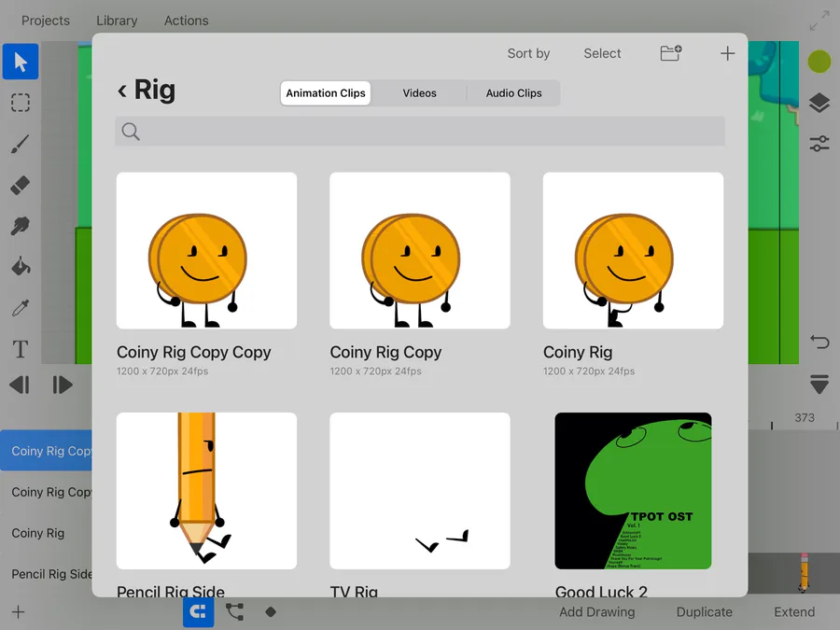The height and width of the screenshot is (630, 840).
Task: Click the Duplicate button
Action: coord(704,611)
